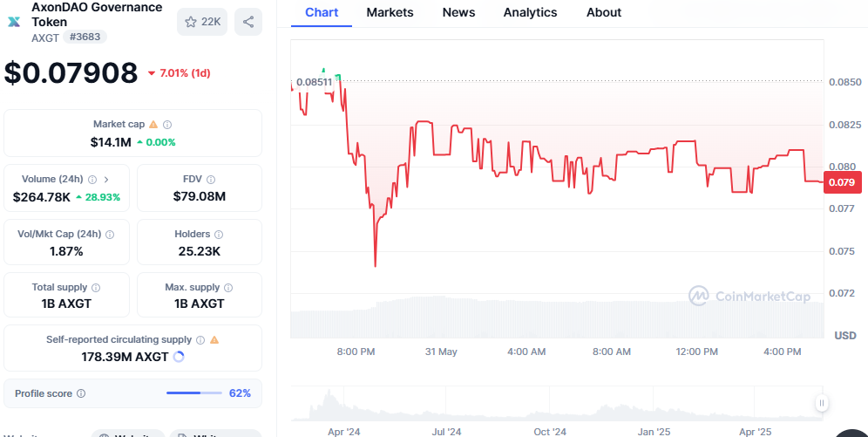Add token to watchlist via star button
The height and width of the screenshot is (437, 868).
(x=201, y=22)
